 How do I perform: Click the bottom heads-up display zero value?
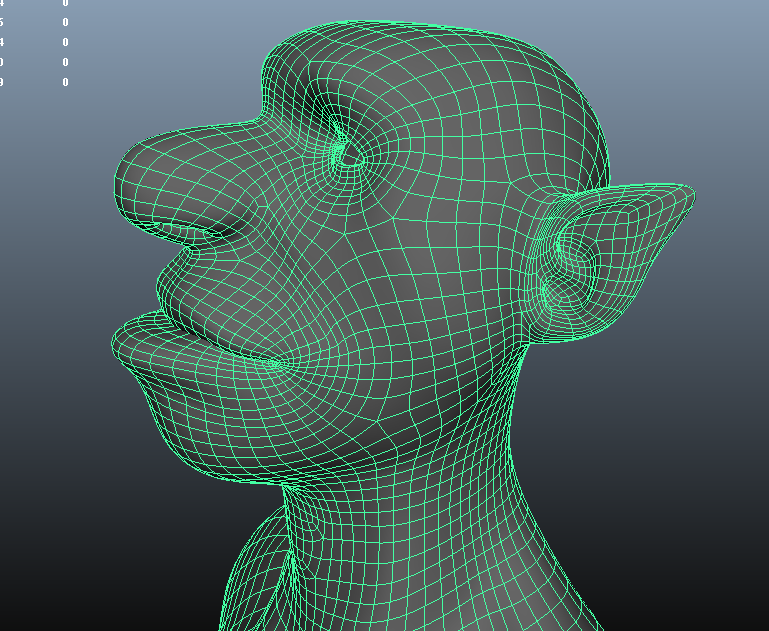66,82
